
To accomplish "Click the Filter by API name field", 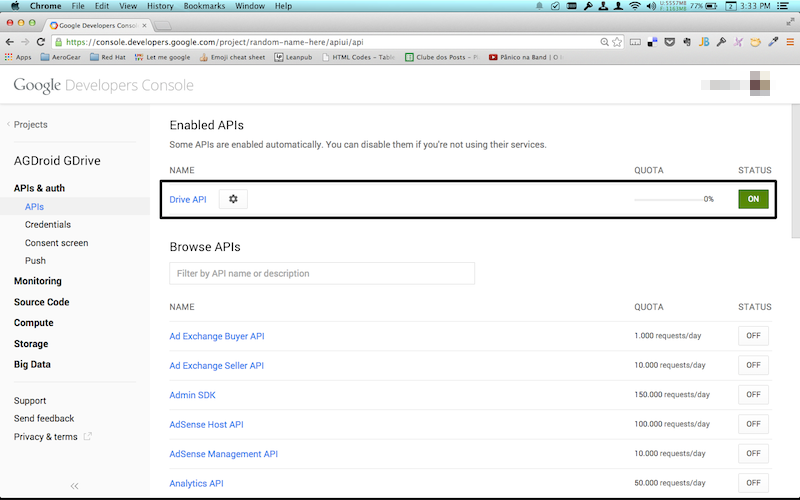I will pos(322,273).
